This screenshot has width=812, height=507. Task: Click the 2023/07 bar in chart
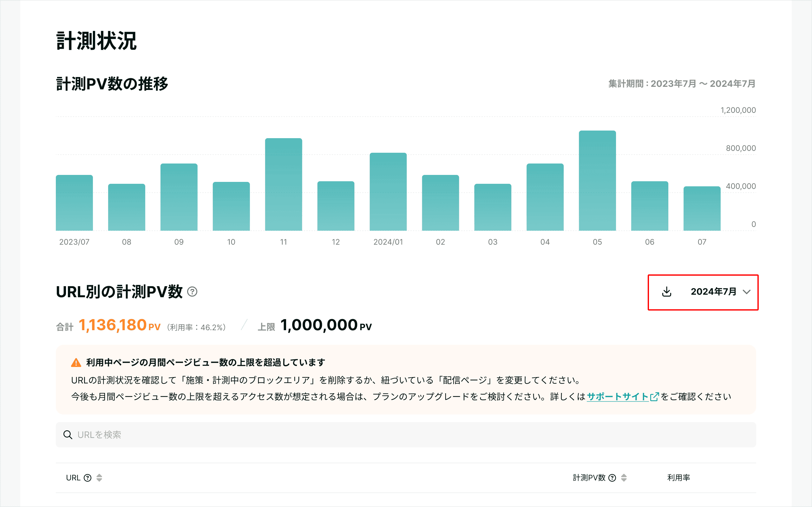pyautogui.click(x=74, y=203)
